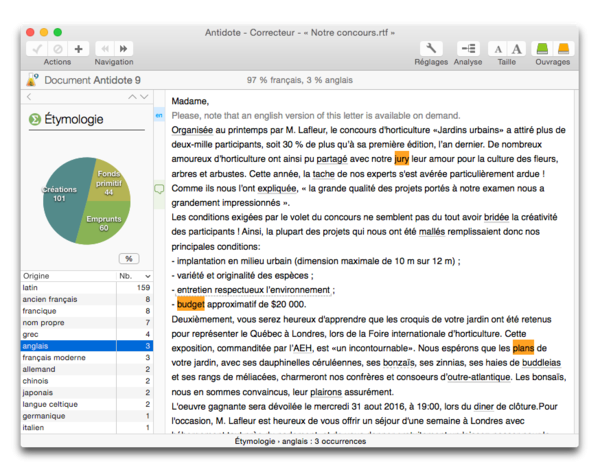Go to next detection with forward arrows
The width and height of the screenshot is (600, 472).
[124, 49]
